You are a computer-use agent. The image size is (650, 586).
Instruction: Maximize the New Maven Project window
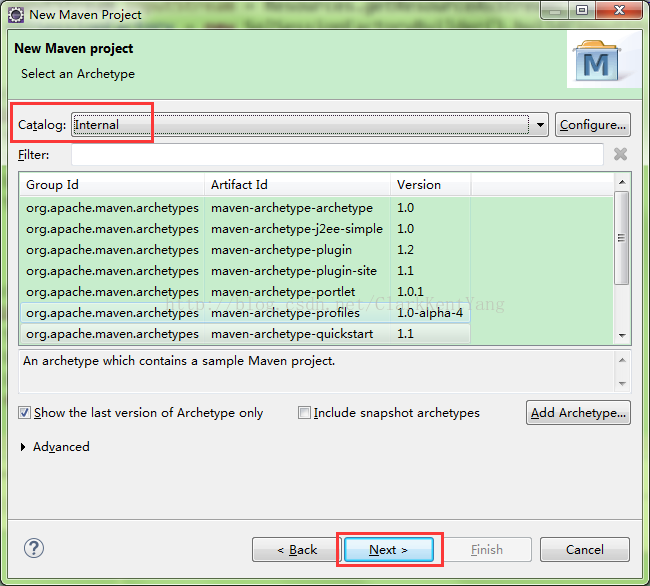582,10
